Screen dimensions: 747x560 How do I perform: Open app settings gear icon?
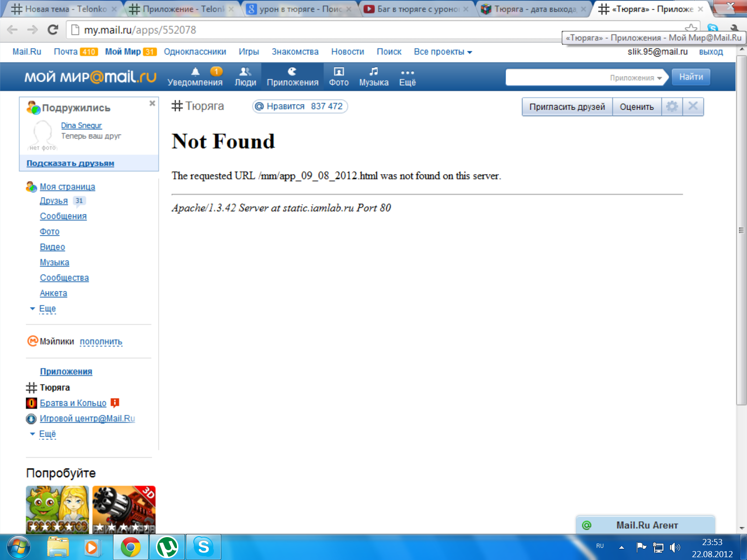[672, 107]
